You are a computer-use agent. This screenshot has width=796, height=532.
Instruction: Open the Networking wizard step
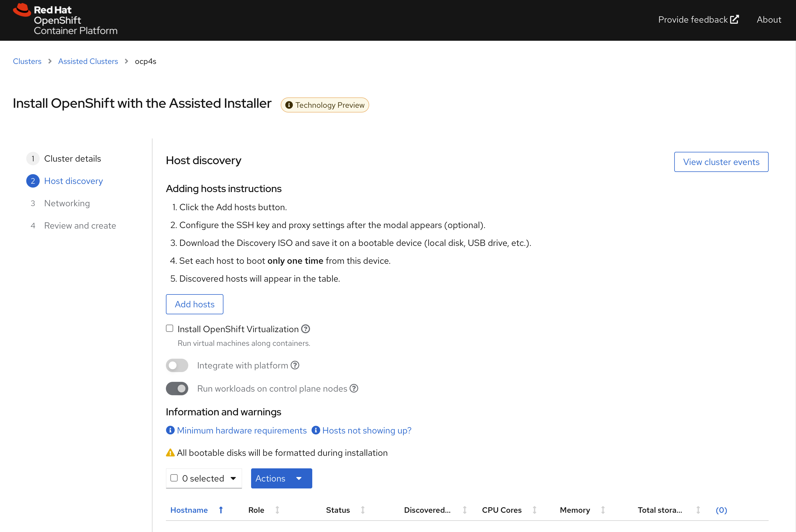pyautogui.click(x=67, y=203)
